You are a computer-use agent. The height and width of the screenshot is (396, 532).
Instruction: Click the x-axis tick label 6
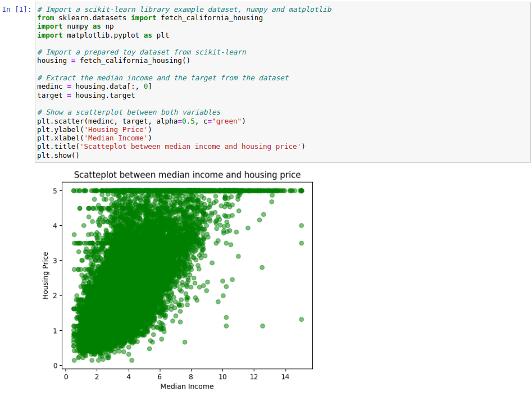(160, 377)
